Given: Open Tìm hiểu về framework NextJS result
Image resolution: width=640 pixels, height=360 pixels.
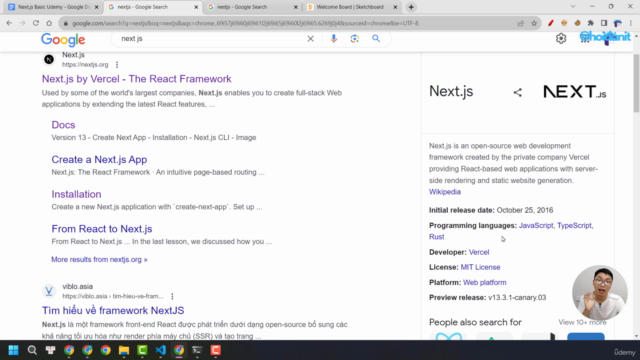Looking at the screenshot, I should point(113,310).
